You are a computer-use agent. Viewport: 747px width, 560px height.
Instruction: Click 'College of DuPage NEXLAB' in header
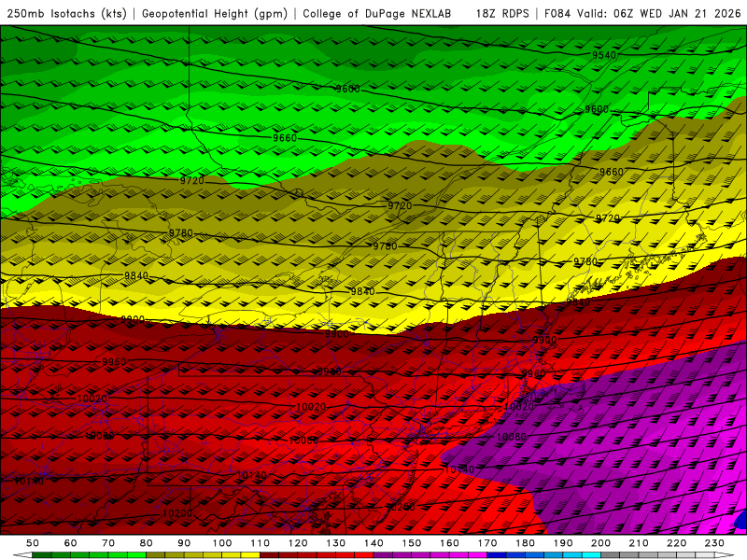[377, 14]
